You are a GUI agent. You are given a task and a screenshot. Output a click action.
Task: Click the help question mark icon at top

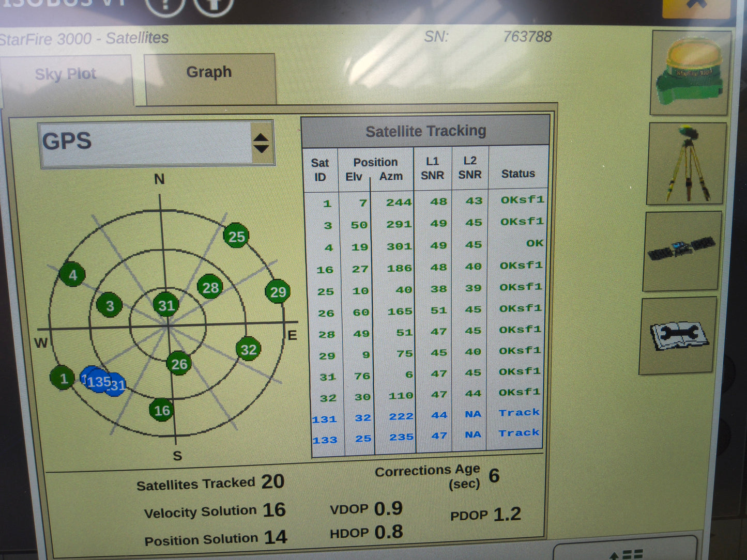pos(164,6)
